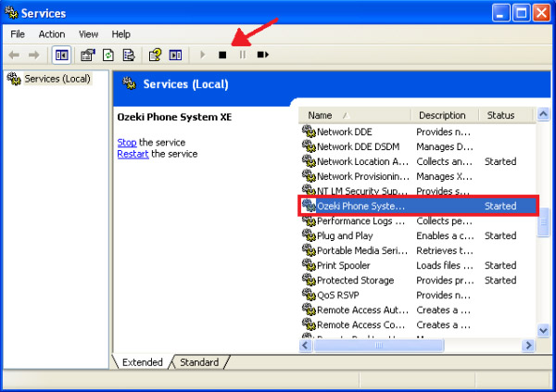Sort by the Status column header
Screen dimensions: 556x392
point(506,115)
